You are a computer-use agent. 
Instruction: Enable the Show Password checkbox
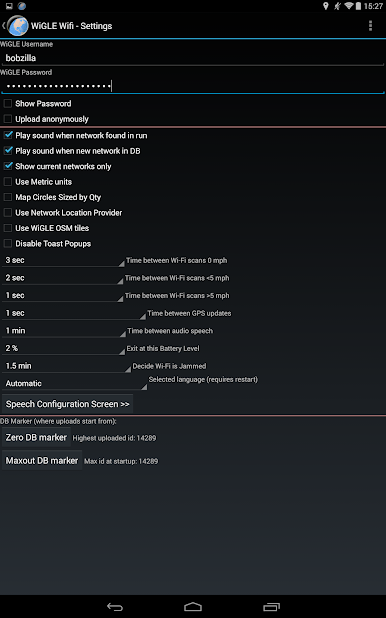point(7,104)
